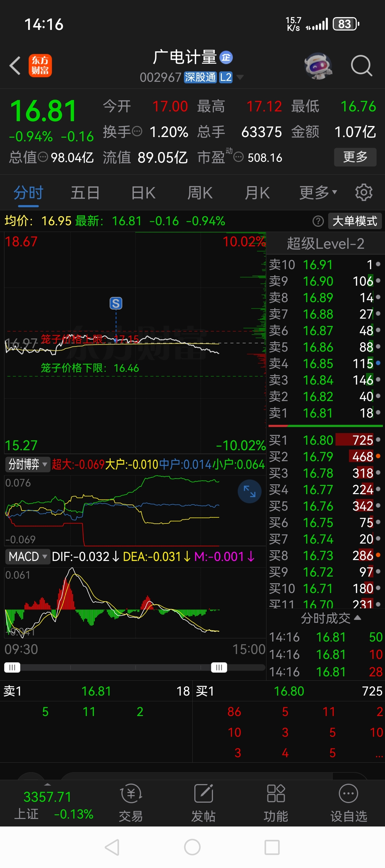The width and height of the screenshot is (385, 868).
Task: Open chart settings gear
Action: (x=363, y=193)
